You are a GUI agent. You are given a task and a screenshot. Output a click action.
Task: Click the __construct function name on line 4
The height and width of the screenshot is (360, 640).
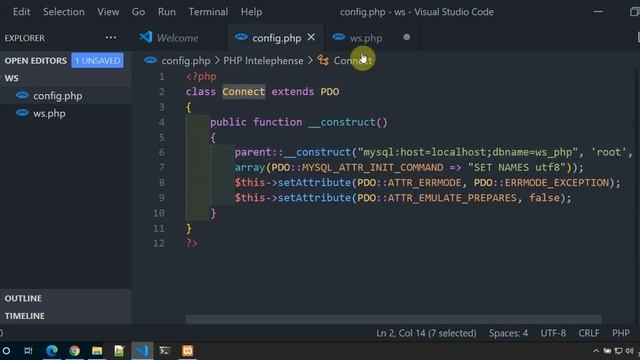click(x=342, y=122)
